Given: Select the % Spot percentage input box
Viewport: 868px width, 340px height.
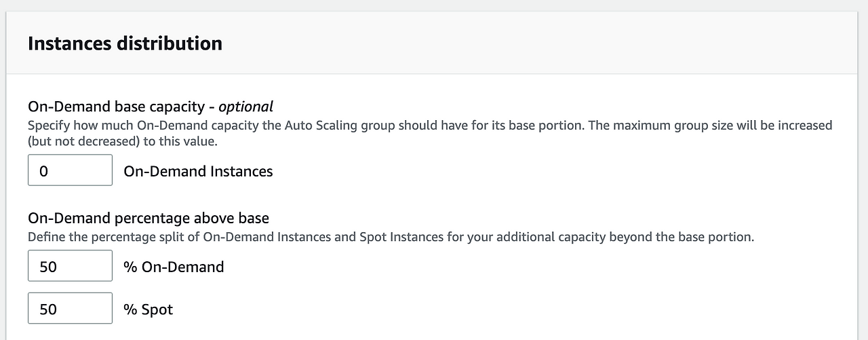Looking at the screenshot, I should pyautogui.click(x=70, y=309).
